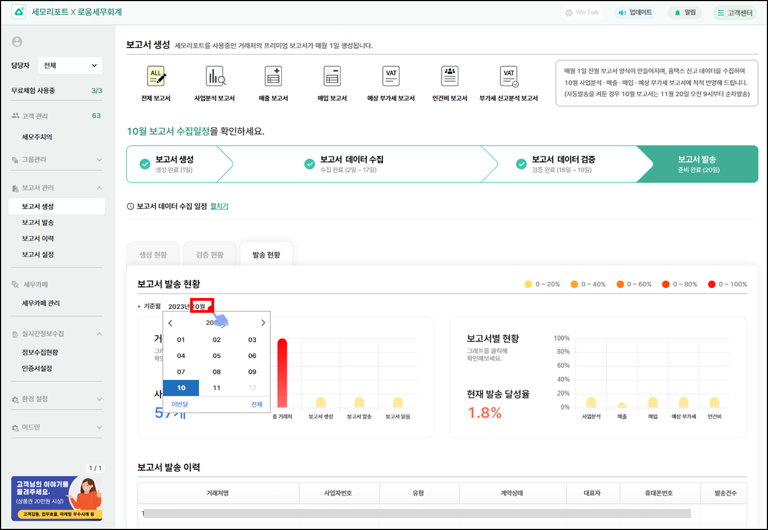This screenshot has width=768, height=530.
Task: Expand the 그룹관리 sidebar section
Action: [x=99, y=160]
